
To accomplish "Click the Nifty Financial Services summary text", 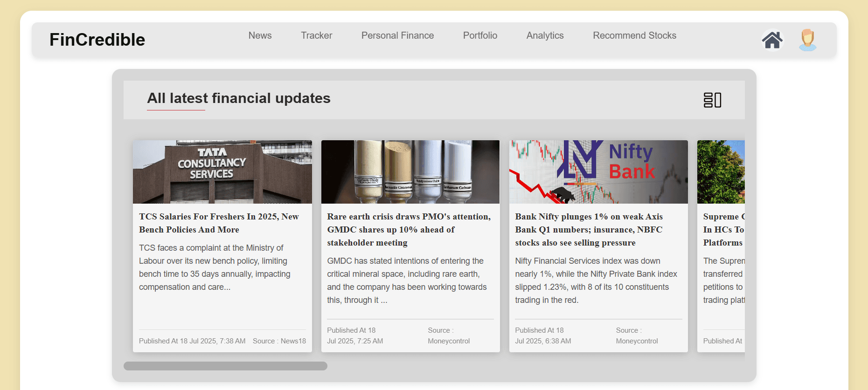I will click(x=596, y=281).
